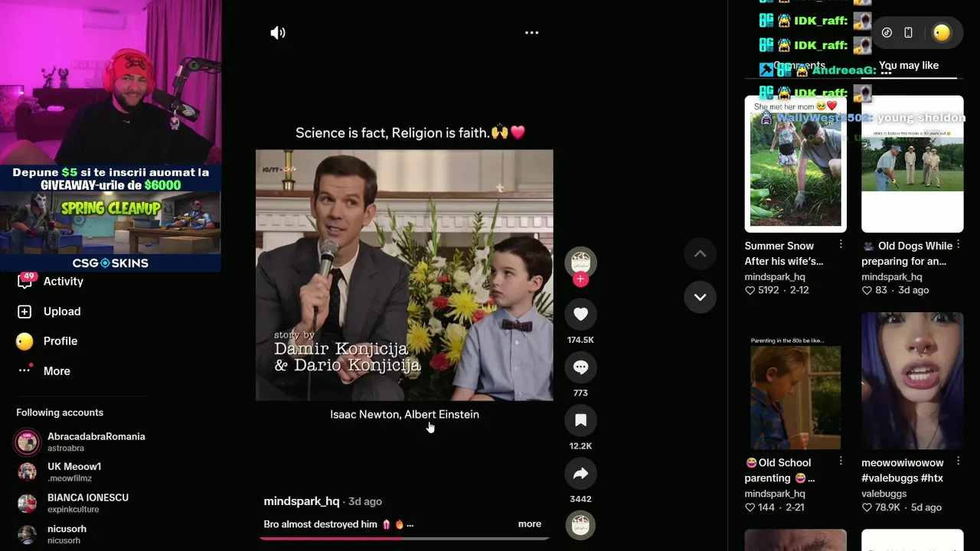Click the heart icon next to 144 likes
Screen dimensions: 980x551
(x=750, y=507)
